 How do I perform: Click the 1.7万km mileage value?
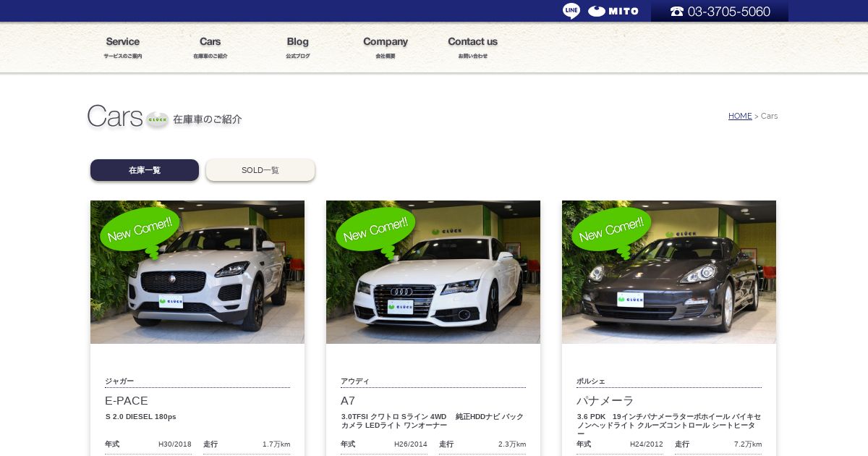[276, 444]
